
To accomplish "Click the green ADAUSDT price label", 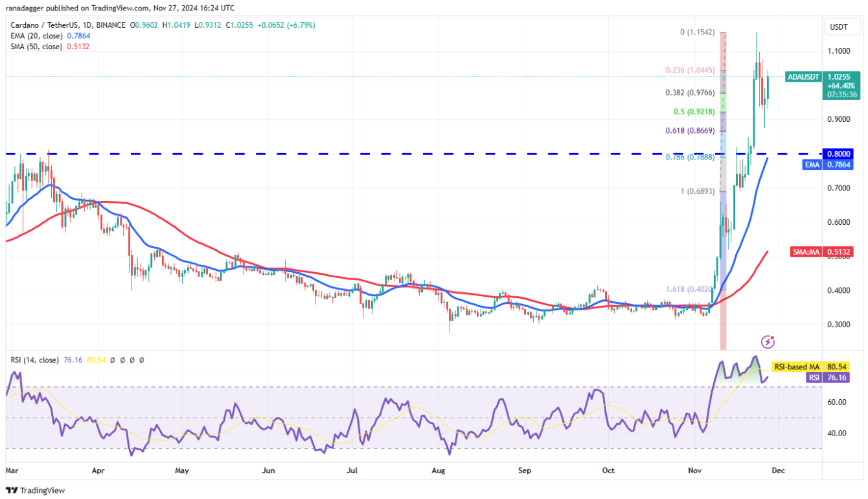I will (x=803, y=76).
